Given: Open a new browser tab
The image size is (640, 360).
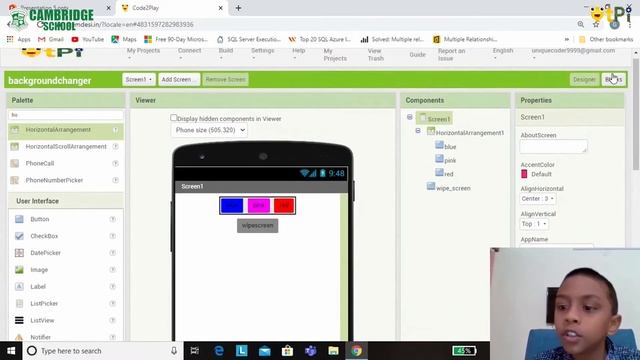Looking at the screenshot, I should pos(238,8).
